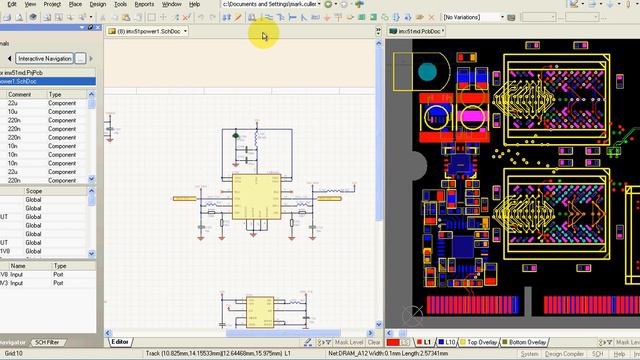Click the Clear Filter red X icon

[187, 18]
